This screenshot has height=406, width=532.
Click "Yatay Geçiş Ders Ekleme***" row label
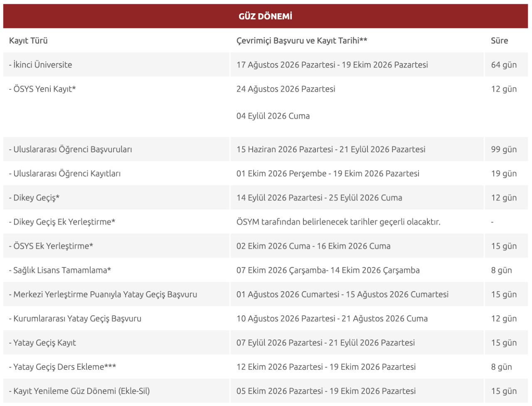click(x=62, y=366)
